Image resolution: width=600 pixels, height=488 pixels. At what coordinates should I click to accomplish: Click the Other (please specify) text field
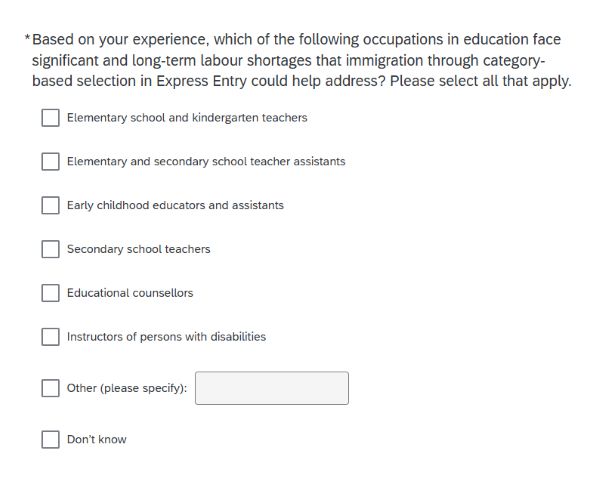click(x=272, y=388)
